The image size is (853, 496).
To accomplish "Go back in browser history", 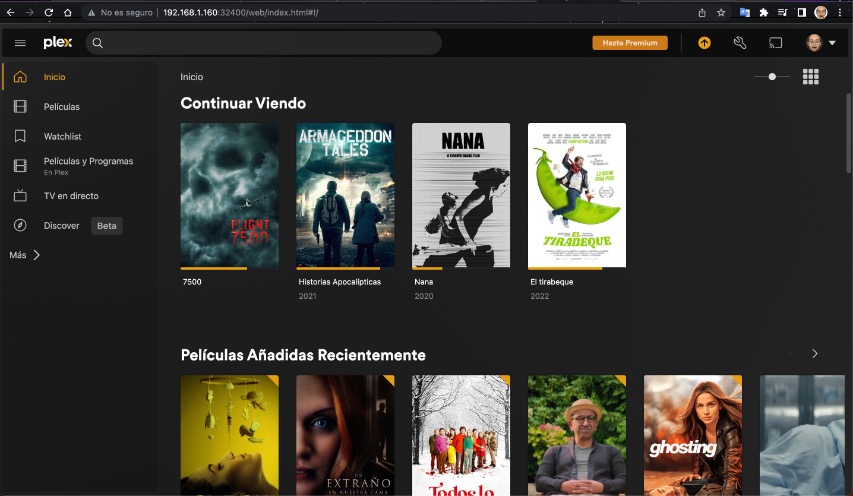I will [x=10, y=12].
